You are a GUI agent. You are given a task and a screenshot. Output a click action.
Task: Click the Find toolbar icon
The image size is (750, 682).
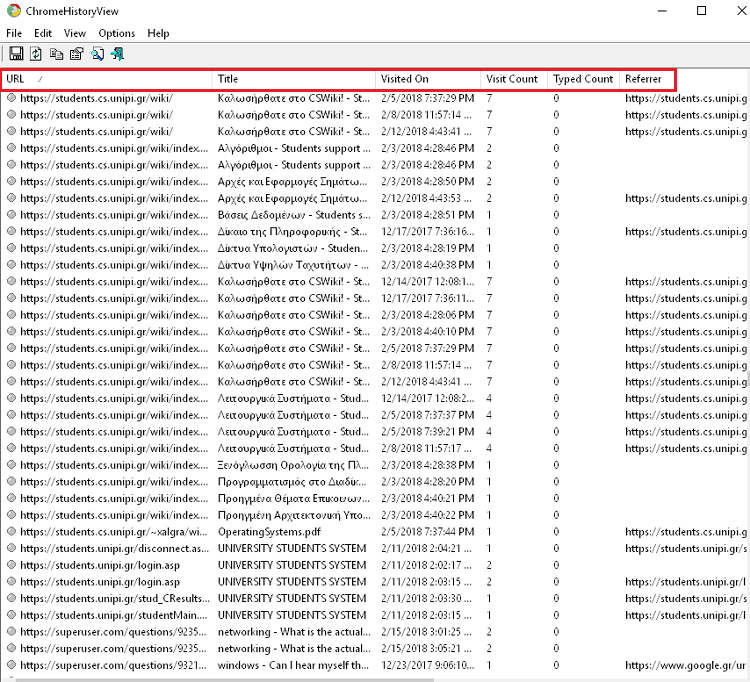point(97,54)
